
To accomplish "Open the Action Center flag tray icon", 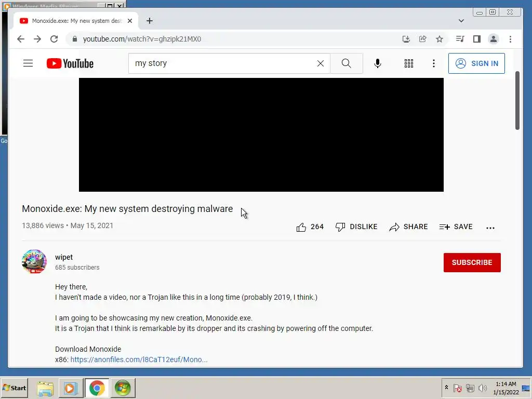I will click(457, 388).
